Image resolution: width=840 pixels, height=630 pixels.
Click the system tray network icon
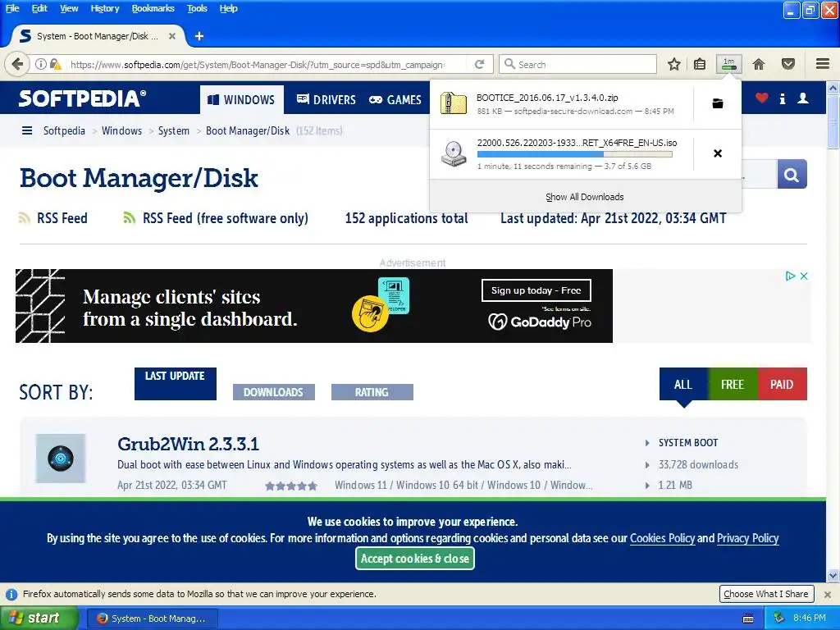click(x=779, y=619)
